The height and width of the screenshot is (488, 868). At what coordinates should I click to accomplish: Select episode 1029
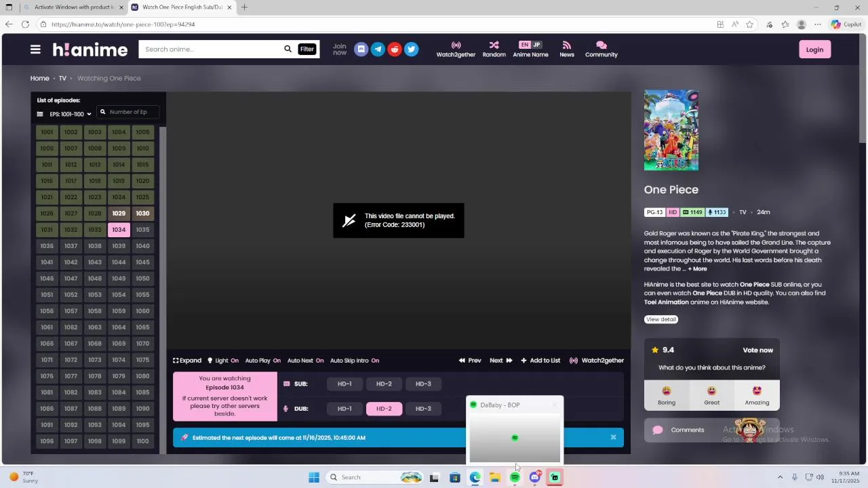tap(119, 213)
